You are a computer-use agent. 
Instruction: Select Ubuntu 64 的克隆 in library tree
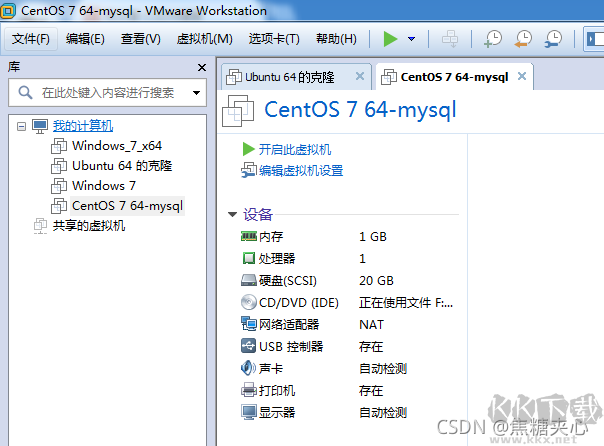click(x=122, y=166)
